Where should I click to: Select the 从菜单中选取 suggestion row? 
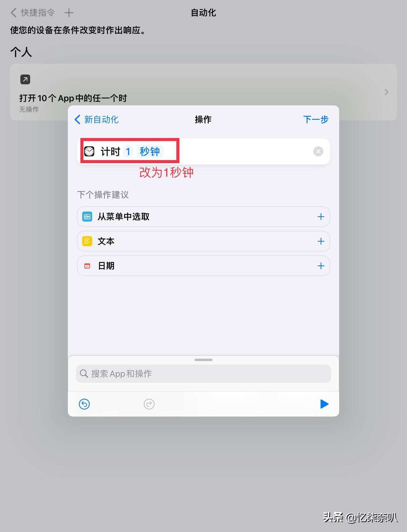[x=203, y=217]
